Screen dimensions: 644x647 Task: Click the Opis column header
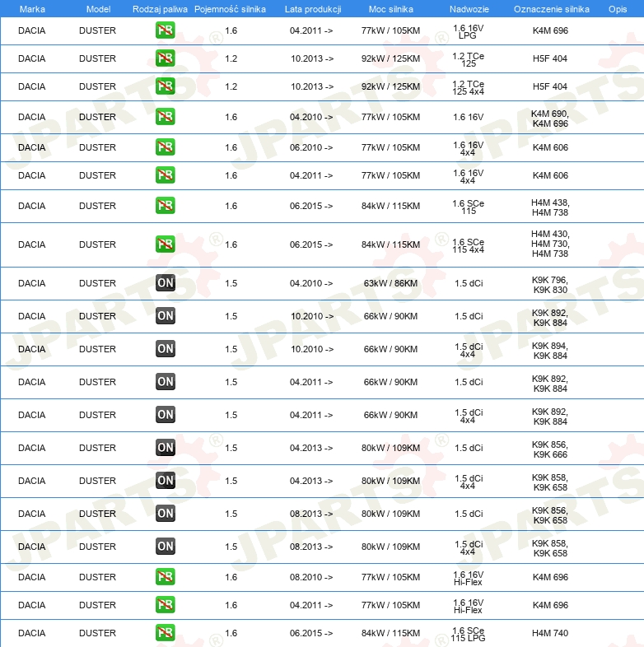coord(618,9)
